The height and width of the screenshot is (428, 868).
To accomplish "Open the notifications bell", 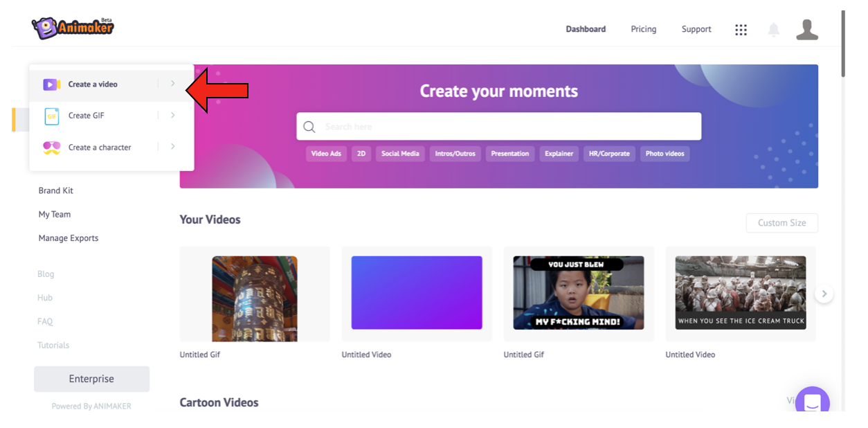I will [773, 30].
